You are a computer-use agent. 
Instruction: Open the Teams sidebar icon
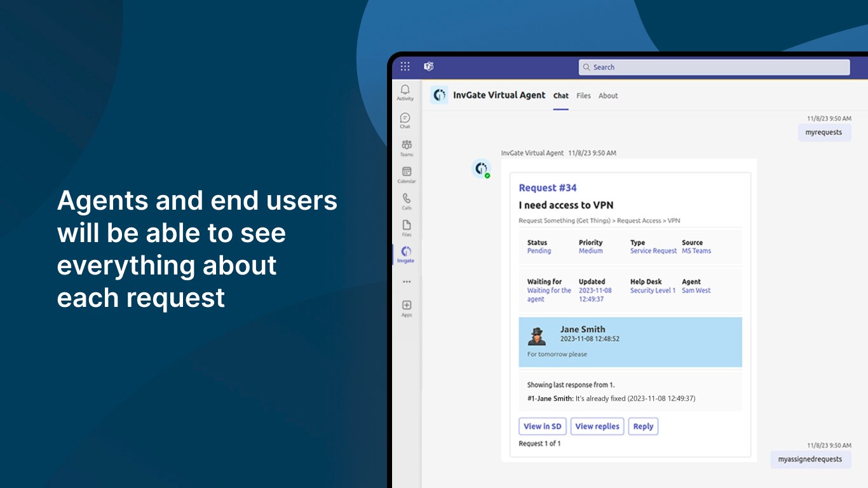coord(407,147)
